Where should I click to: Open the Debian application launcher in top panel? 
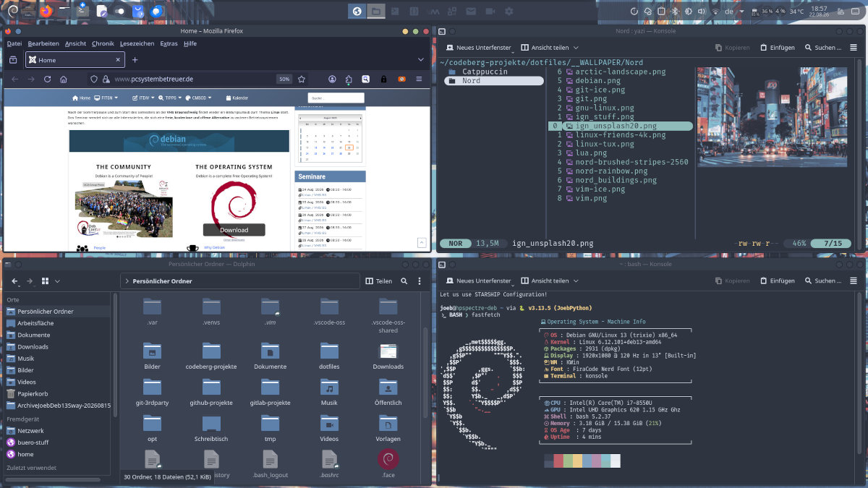[13, 11]
